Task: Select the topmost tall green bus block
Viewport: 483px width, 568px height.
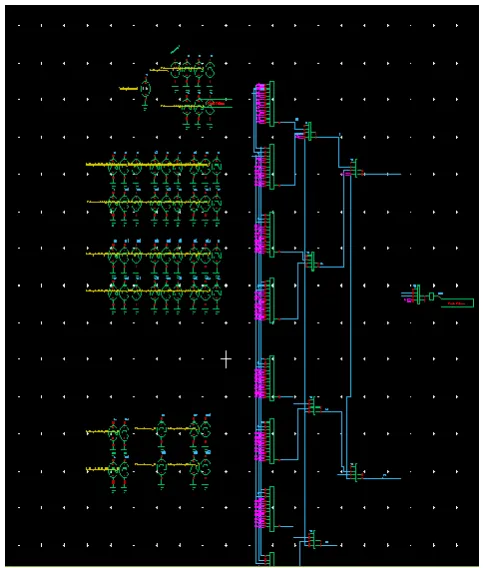Action: click(x=272, y=104)
